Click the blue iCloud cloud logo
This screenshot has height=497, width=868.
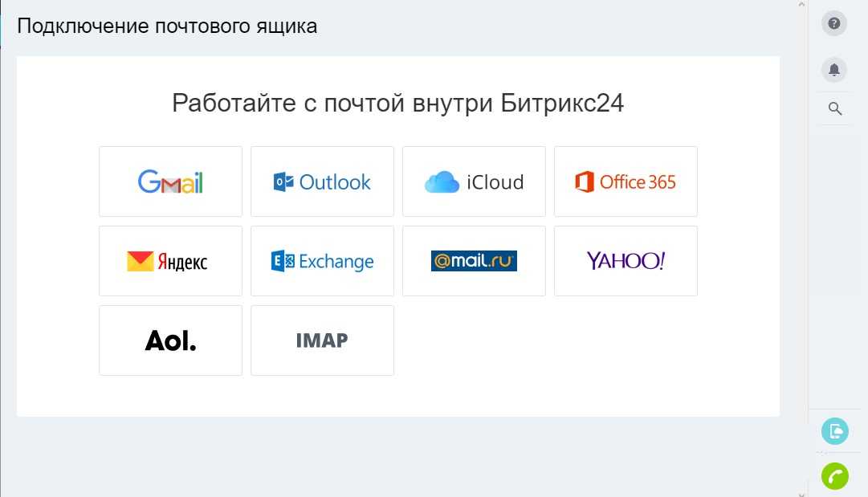pos(442,182)
